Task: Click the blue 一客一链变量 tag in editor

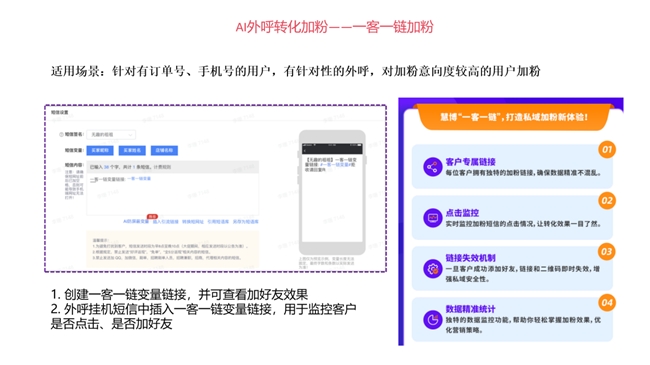Action: 139,178
